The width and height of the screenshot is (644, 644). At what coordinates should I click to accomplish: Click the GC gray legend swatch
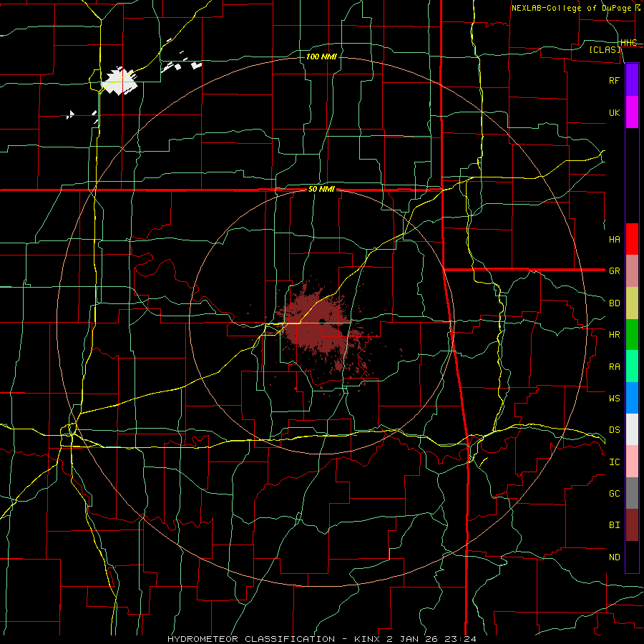pyautogui.click(x=632, y=493)
